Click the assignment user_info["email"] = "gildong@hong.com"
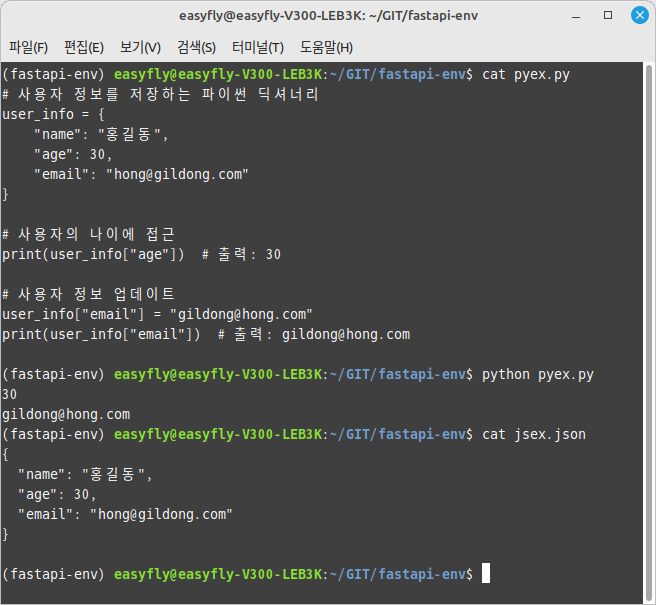This screenshot has width=656, height=605. [x=157, y=314]
